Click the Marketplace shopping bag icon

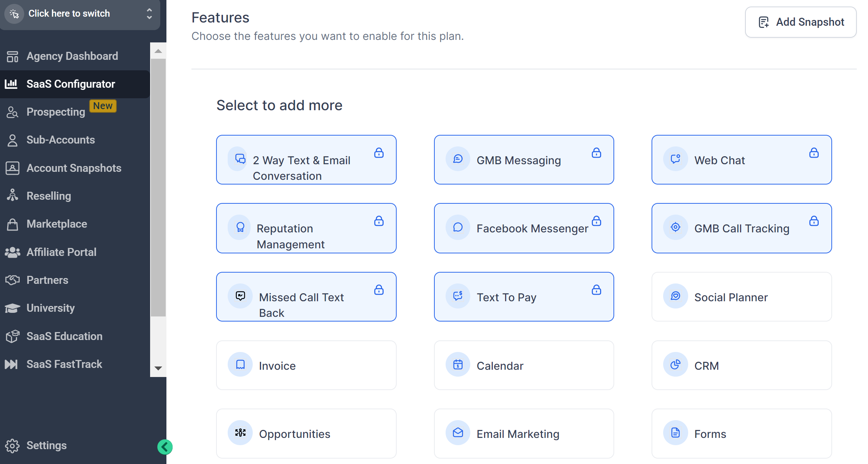tap(12, 224)
